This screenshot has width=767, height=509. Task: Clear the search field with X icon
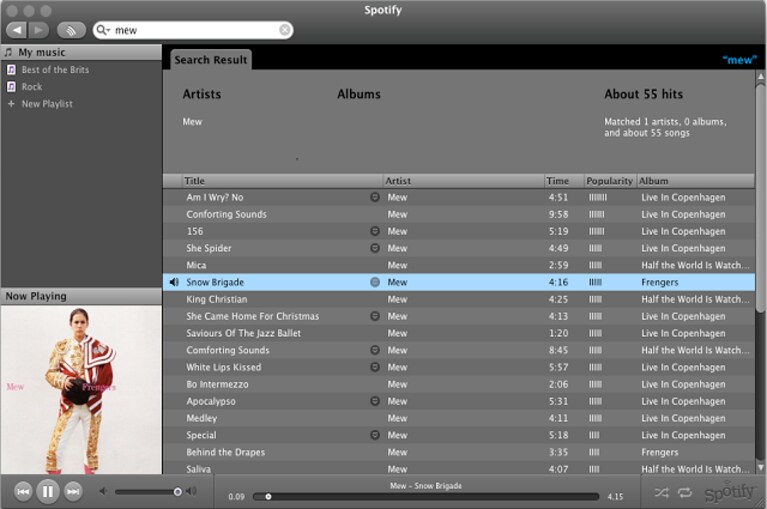285,30
